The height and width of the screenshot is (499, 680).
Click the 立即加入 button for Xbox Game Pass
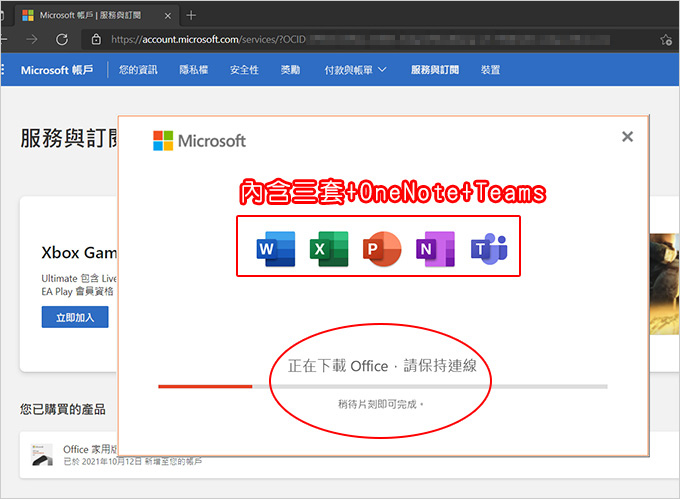click(x=75, y=317)
